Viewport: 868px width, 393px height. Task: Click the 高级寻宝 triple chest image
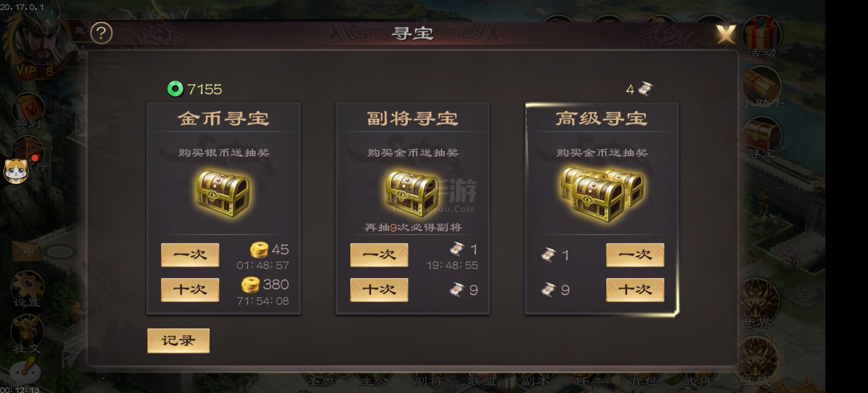point(602,194)
